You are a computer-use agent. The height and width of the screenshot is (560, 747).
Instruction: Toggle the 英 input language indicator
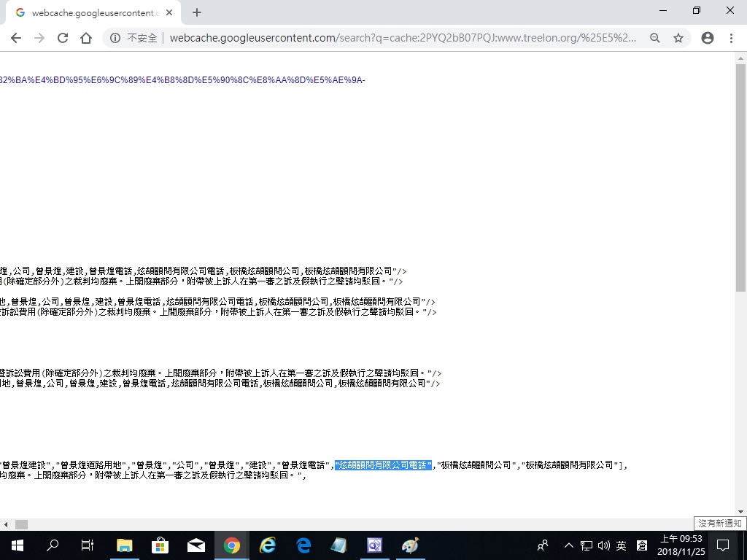(x=622, y=545)
